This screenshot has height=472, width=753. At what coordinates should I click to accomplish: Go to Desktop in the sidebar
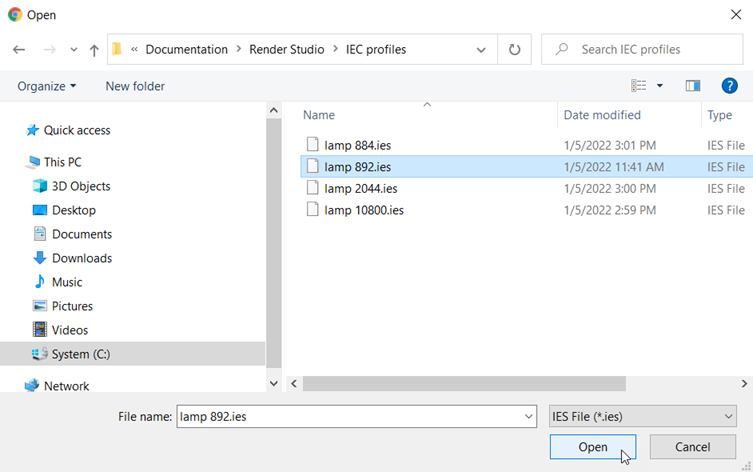(73, 210)
